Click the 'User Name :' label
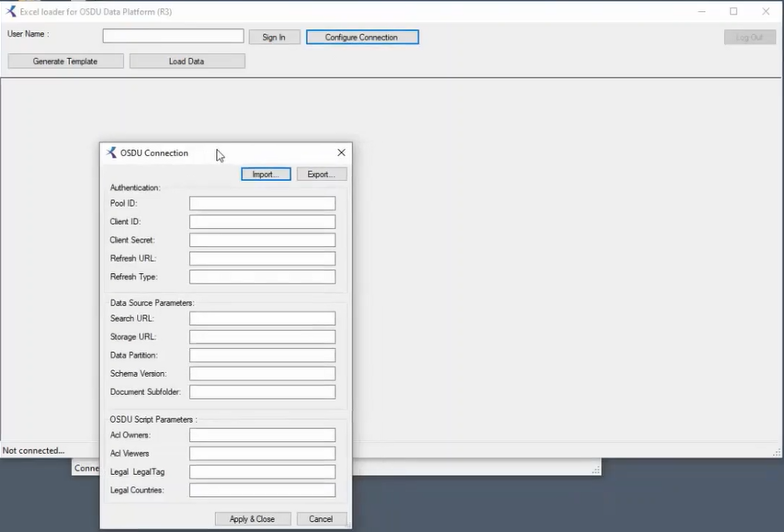The height and width of the screenshot is (532, 784). point(28,34)
